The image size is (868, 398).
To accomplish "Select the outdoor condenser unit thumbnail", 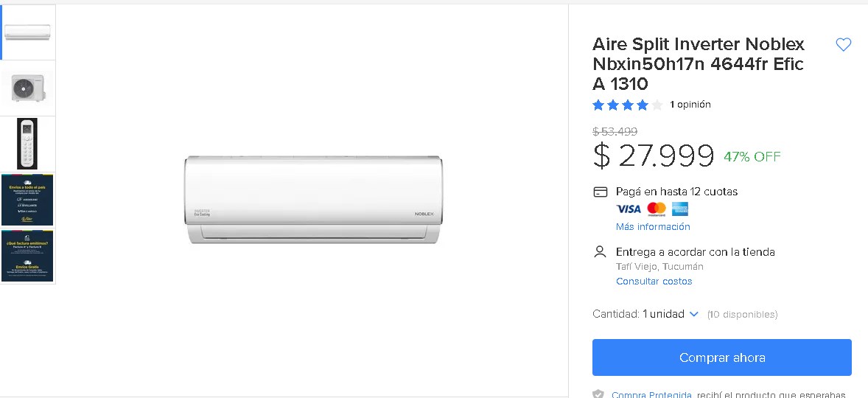I will click(x=28, y=88).
